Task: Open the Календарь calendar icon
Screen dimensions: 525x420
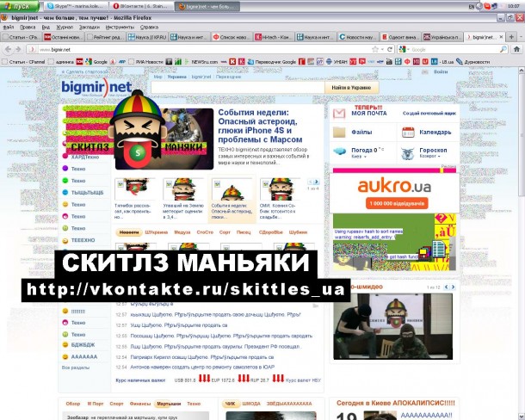Action: (x=409, y=133)
